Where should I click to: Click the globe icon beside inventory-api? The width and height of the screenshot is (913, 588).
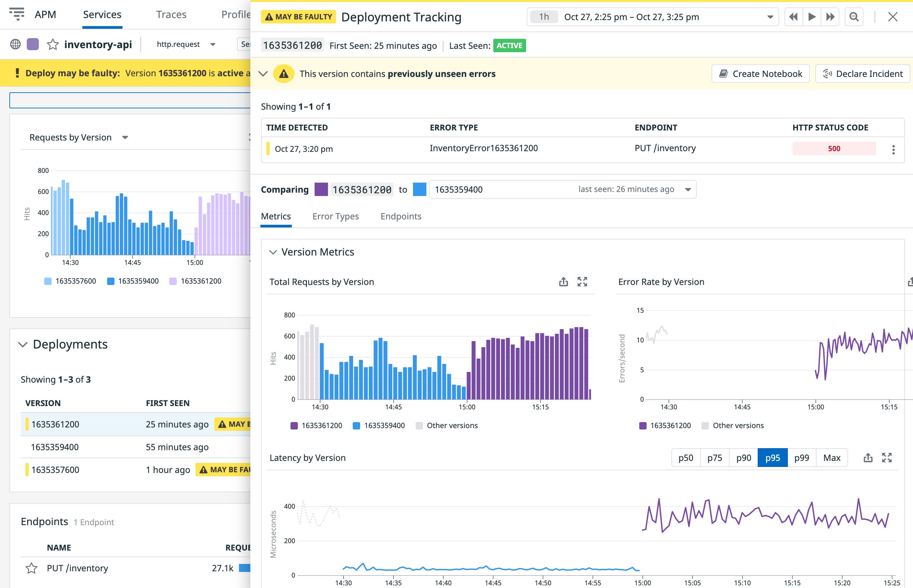[15, 44]
